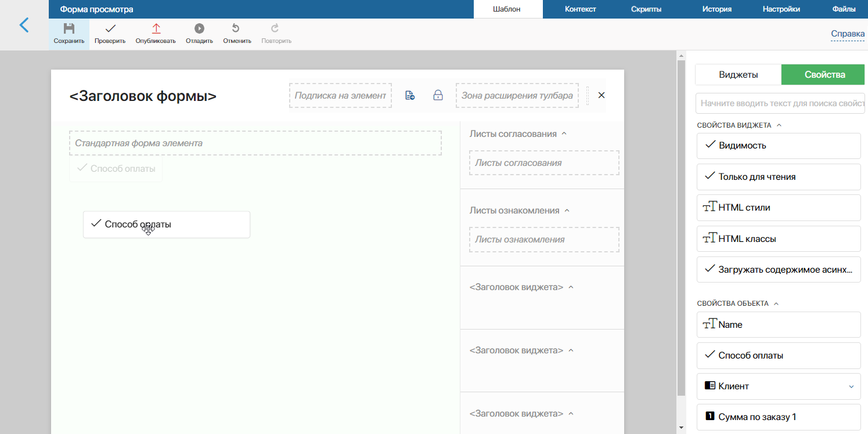Collapse the СВОЙСТВА ВИДЖЕТА group
This screenshot has height=434, width=868.
tap(779, 125)
